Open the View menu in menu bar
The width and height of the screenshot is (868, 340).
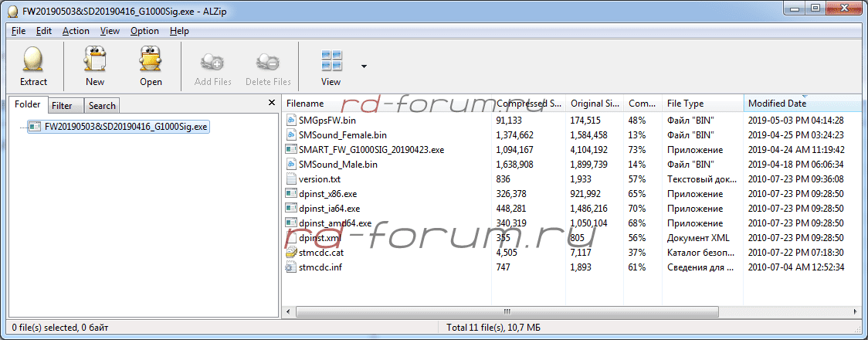click(110, 31)
